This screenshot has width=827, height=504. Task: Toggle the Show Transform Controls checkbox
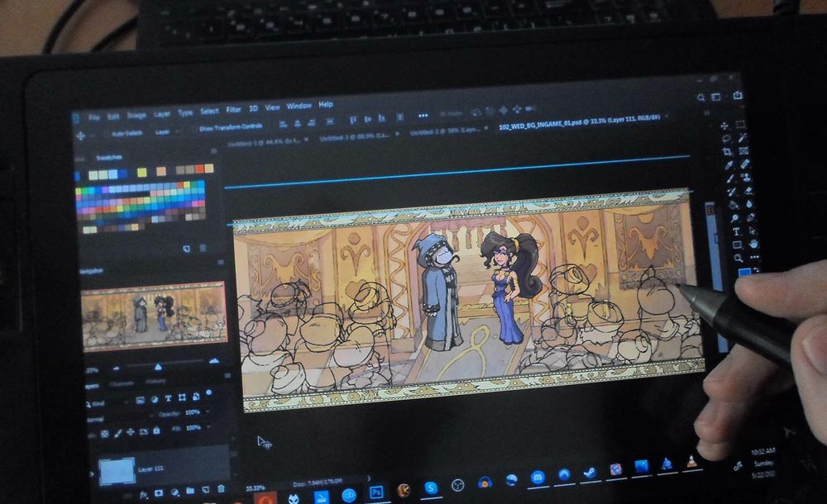pos(193,129)
